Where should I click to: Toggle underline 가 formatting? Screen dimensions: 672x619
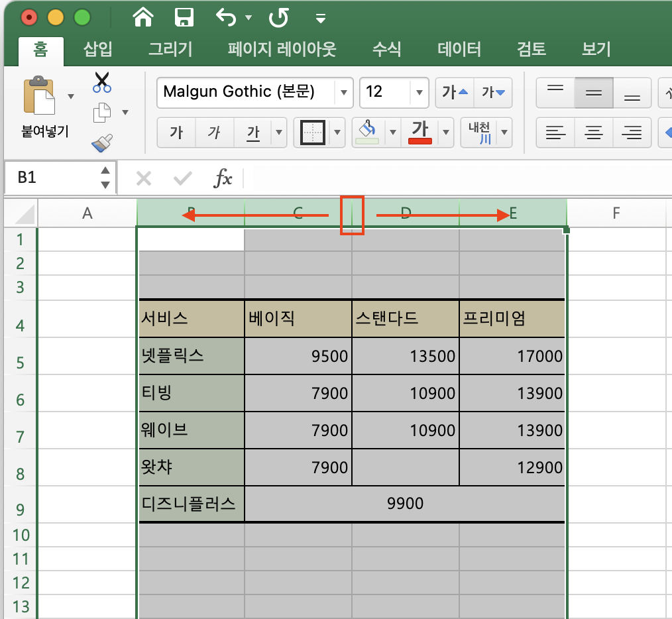253,133
